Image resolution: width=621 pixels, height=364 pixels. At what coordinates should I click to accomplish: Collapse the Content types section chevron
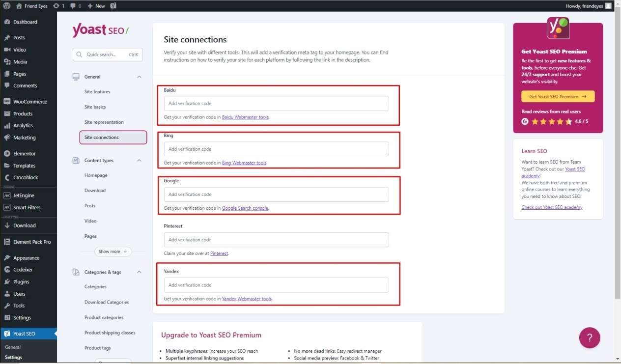coord(139,161)
